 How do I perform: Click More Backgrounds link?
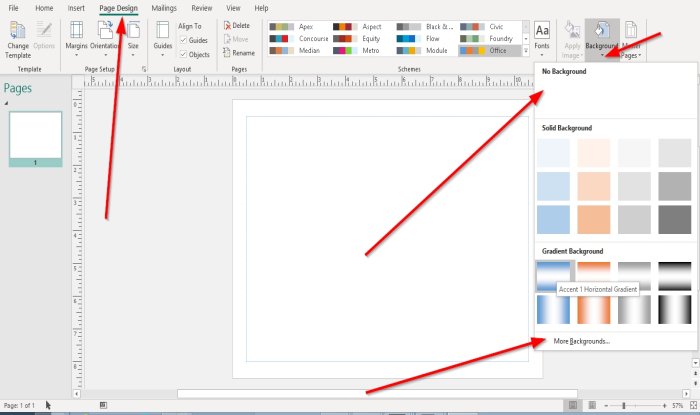coord(581,341)
